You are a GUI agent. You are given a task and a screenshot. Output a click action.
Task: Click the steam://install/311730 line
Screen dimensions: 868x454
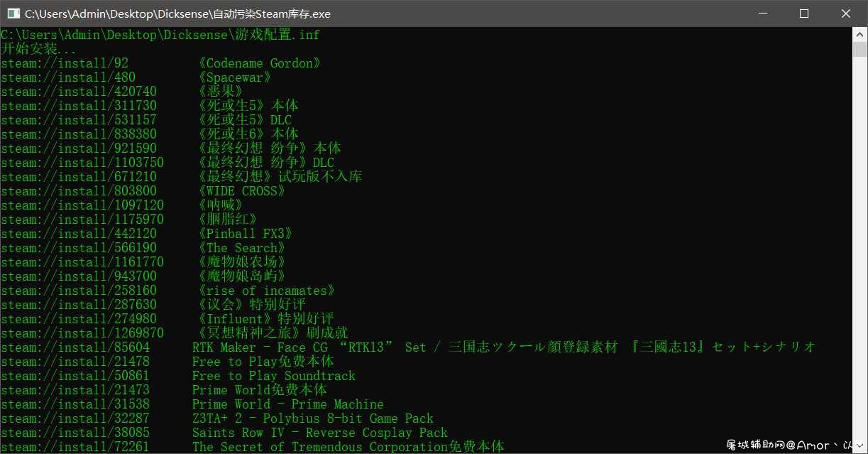[x=79, y=106]
